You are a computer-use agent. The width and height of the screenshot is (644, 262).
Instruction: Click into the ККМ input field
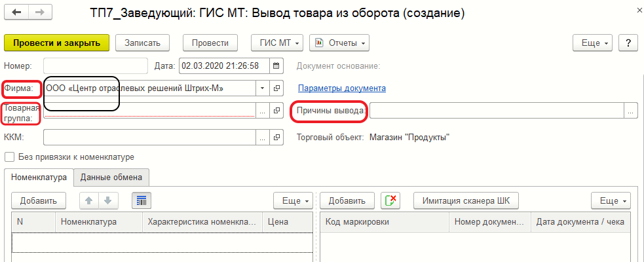(149, 137)
